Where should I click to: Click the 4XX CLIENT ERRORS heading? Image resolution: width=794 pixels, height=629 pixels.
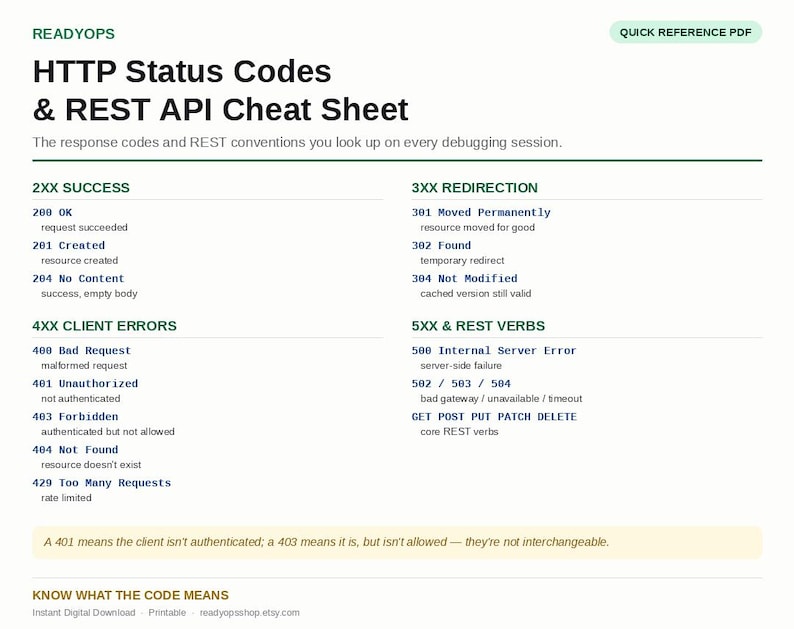click(104, 326)
